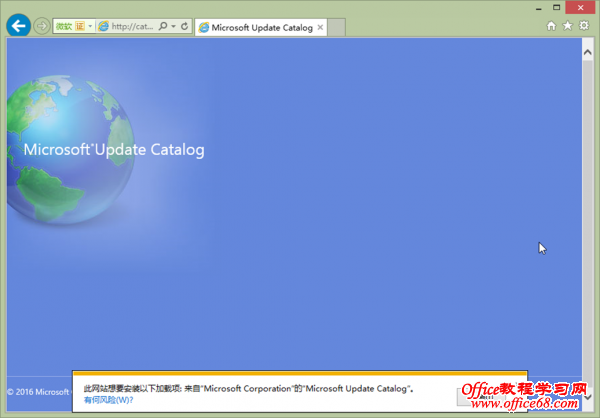Open the Home page icon

[551, 26]
